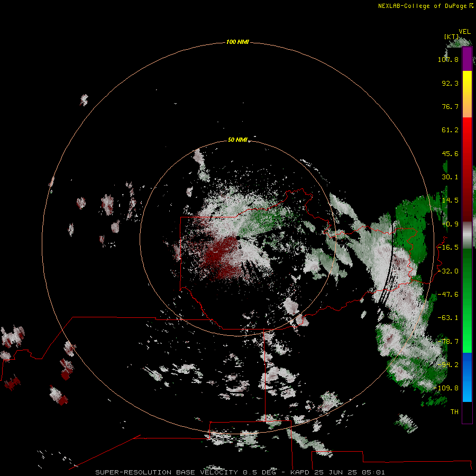Click the 61.2 legend value
This screenshot has height=476, width=476.
[450, 130]
